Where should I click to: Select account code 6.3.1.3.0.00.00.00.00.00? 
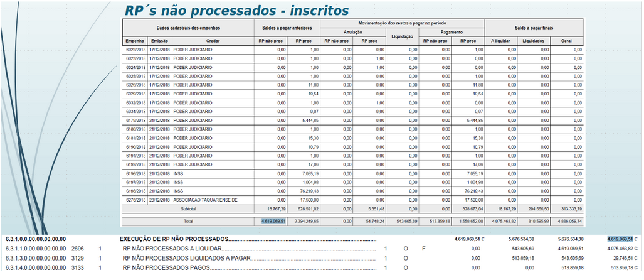[36, 258]
